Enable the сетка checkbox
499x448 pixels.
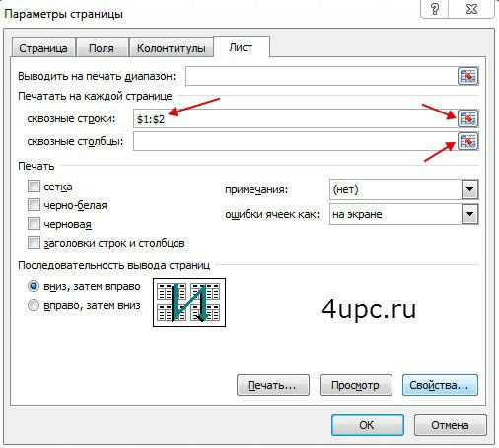34,187
